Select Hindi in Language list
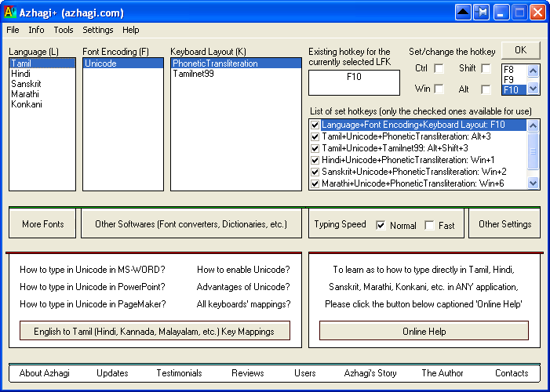Screen dimensions: 550x392 42,74
